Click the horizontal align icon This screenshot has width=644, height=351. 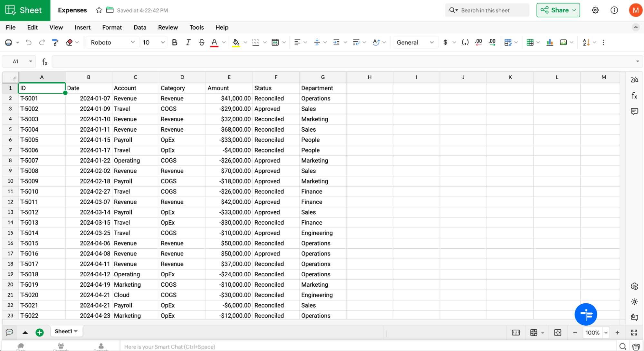(297, 42)
